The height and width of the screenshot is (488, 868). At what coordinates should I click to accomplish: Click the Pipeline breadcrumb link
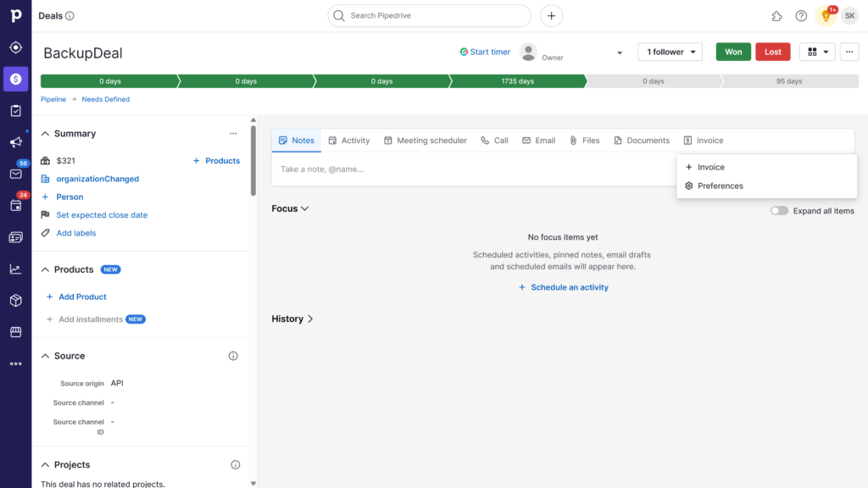[x=53, y=100]
